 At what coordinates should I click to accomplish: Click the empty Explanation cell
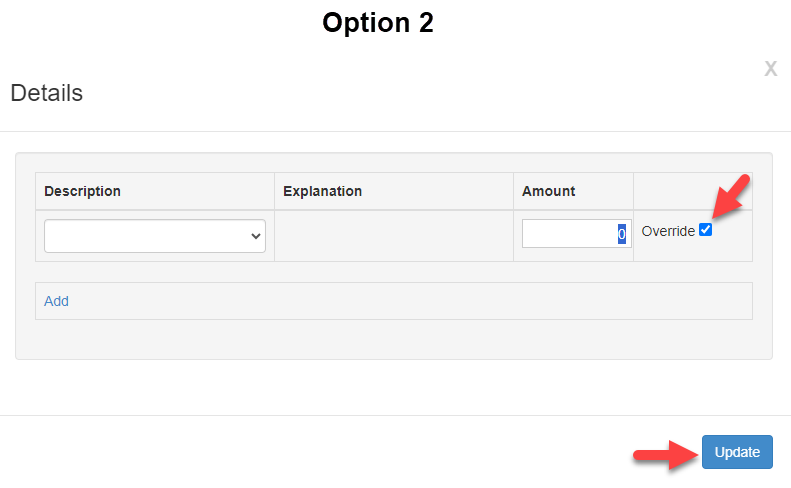click(x=394, y=236)
